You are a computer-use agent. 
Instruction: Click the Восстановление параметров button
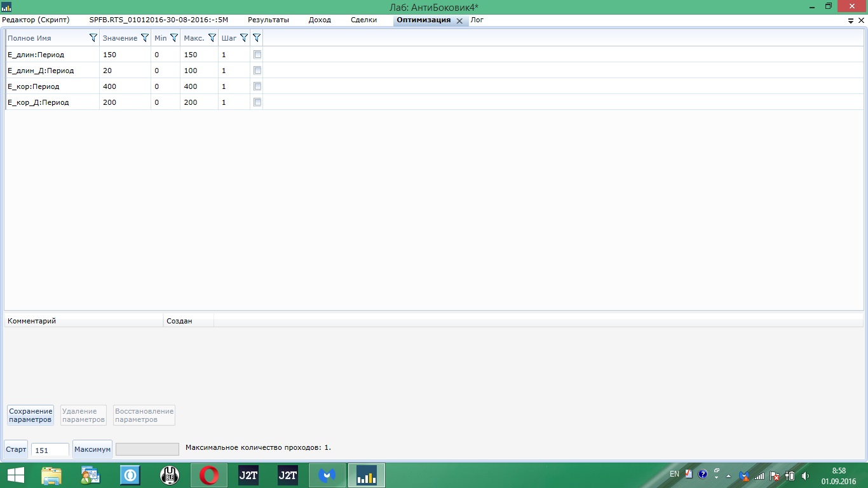[x=144, y=416]
